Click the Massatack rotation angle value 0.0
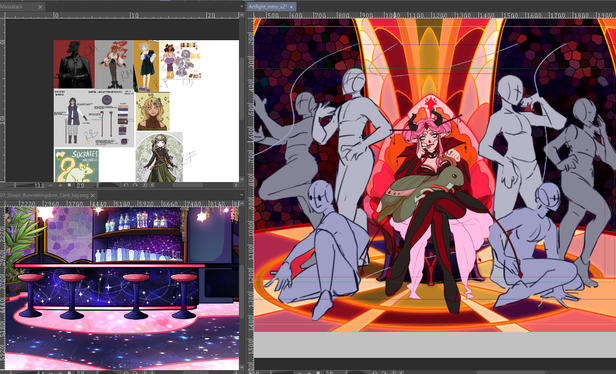Viewport: 616px width, 374px height. click(80, 185)
